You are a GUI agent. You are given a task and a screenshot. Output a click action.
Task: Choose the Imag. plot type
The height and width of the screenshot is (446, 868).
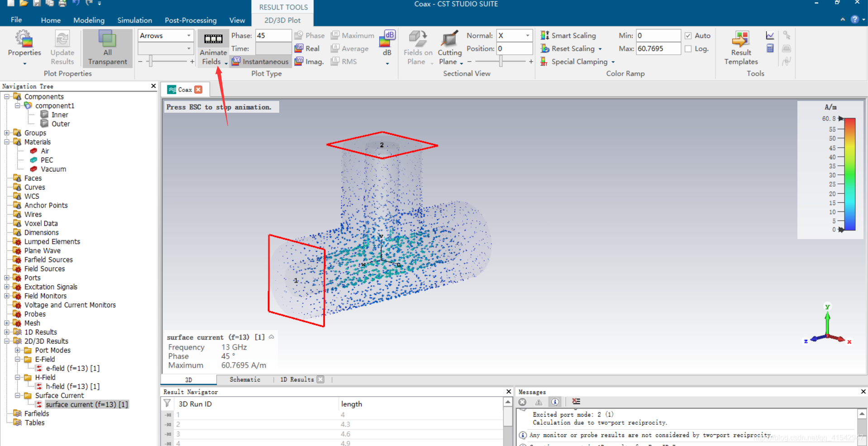pos(309,62)
